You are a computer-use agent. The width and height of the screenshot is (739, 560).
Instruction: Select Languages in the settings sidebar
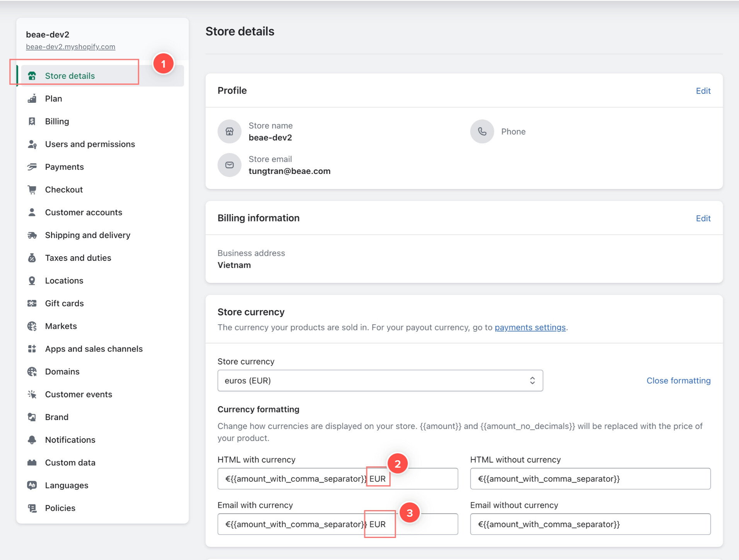coord(66,485)
